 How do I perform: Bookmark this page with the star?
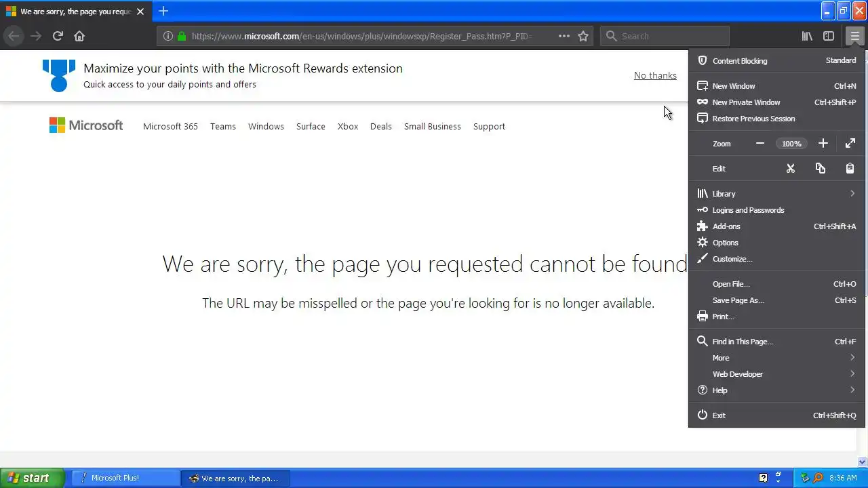[x=583, y=36]
